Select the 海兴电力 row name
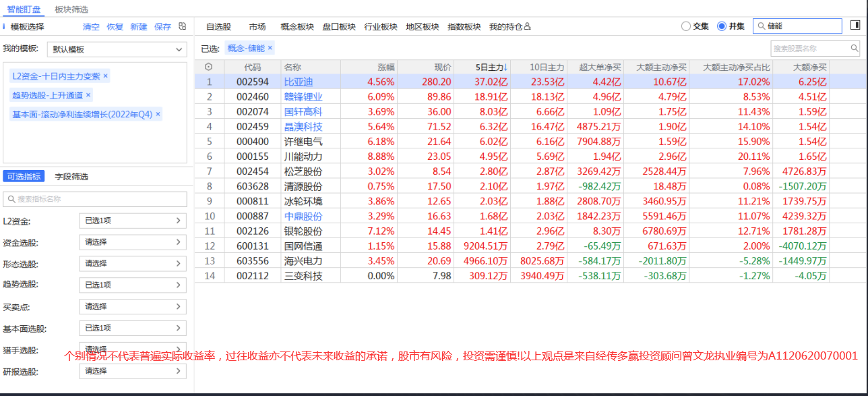 pyautogui.click(x=303, y=260)
